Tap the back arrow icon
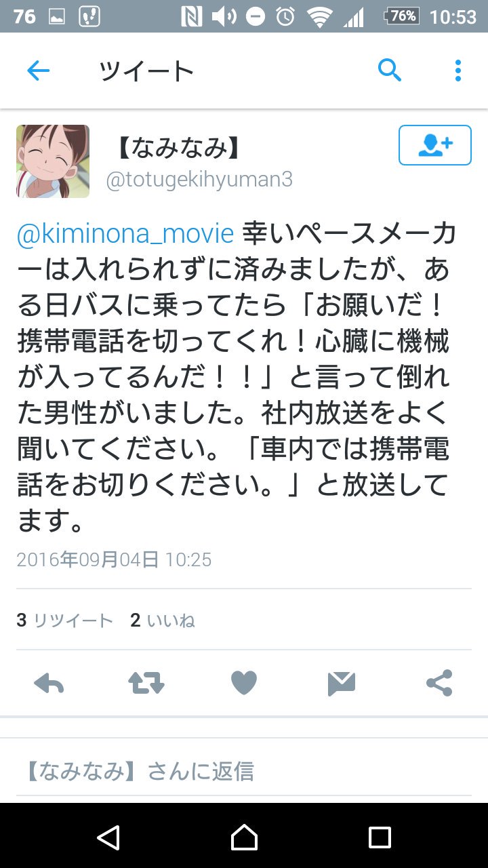The height and width of the screenshot is (868, 488). click(x=38, y=71)
